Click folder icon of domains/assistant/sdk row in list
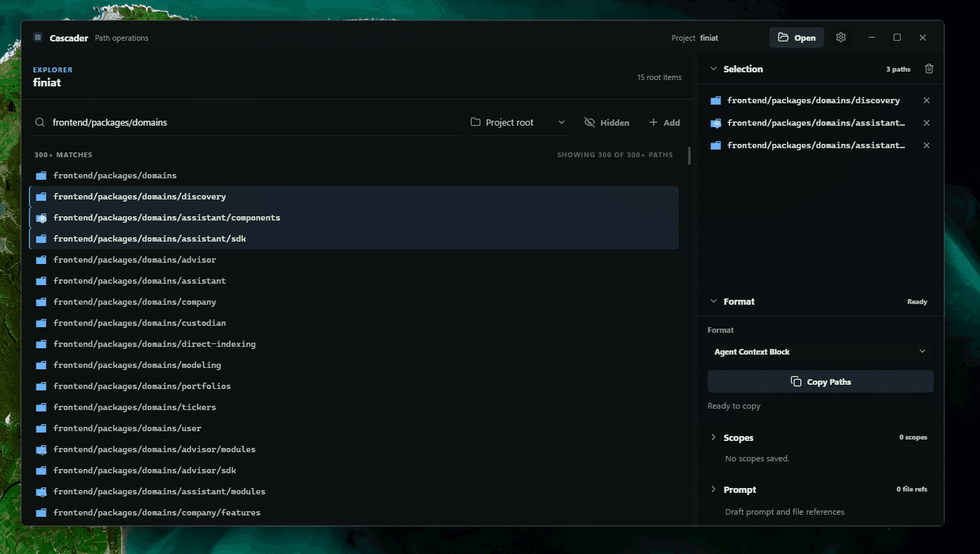This screenshot has width=980, height=554. (x=41, y=239)
